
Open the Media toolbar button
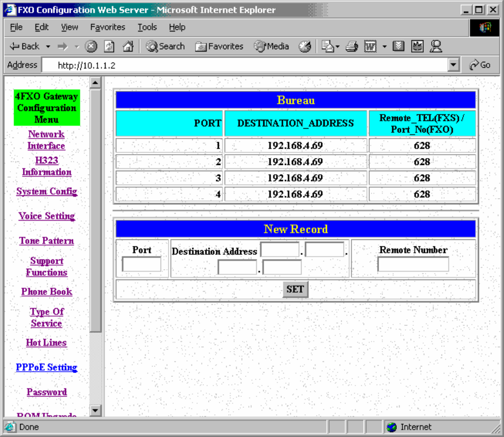pos(272,46)
